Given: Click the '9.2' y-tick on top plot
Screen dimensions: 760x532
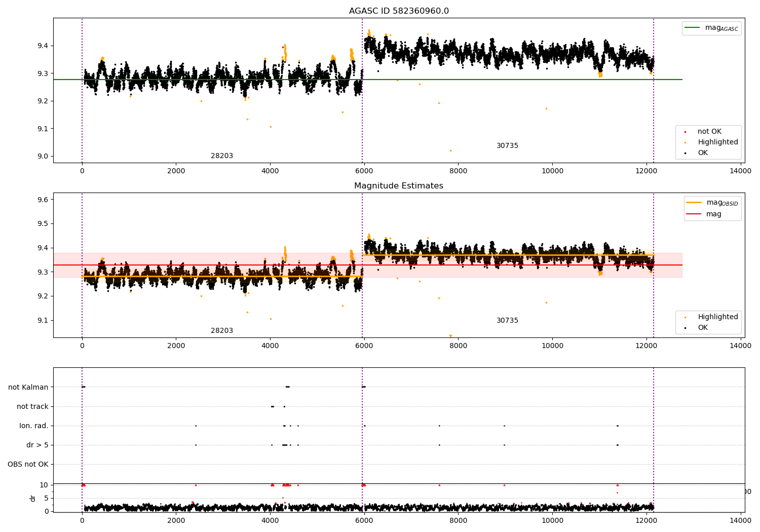Looking at the screenshot, I should 43,101.
